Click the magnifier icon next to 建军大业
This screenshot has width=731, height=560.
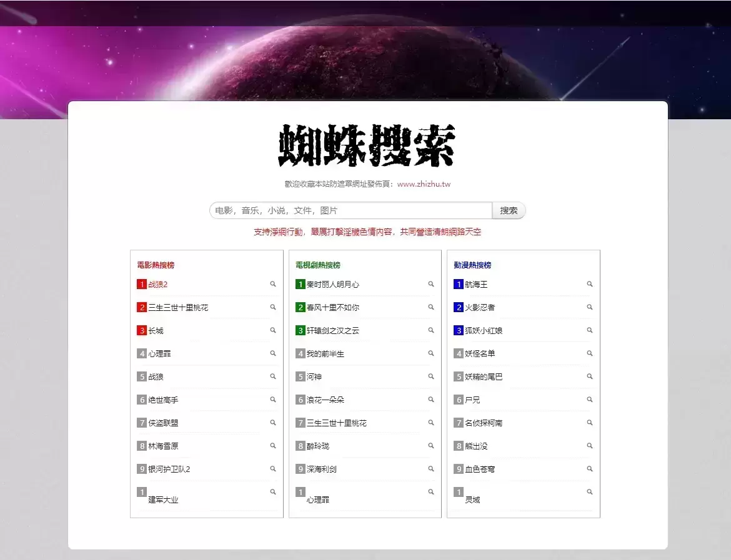[x=272, y=492]
